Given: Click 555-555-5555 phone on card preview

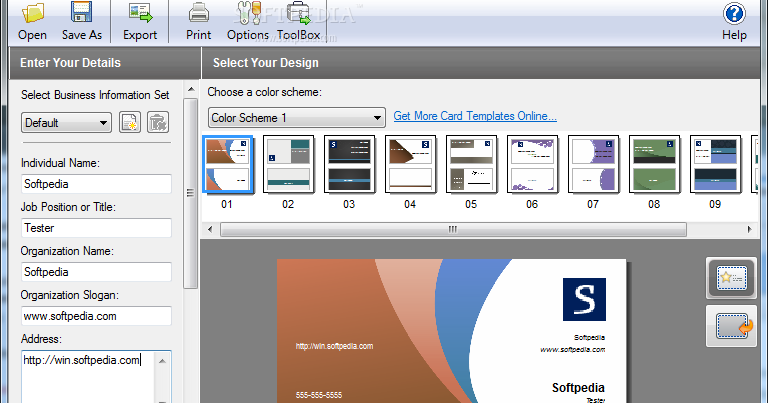Looking at the screenshot, I should tap(319, 395).
